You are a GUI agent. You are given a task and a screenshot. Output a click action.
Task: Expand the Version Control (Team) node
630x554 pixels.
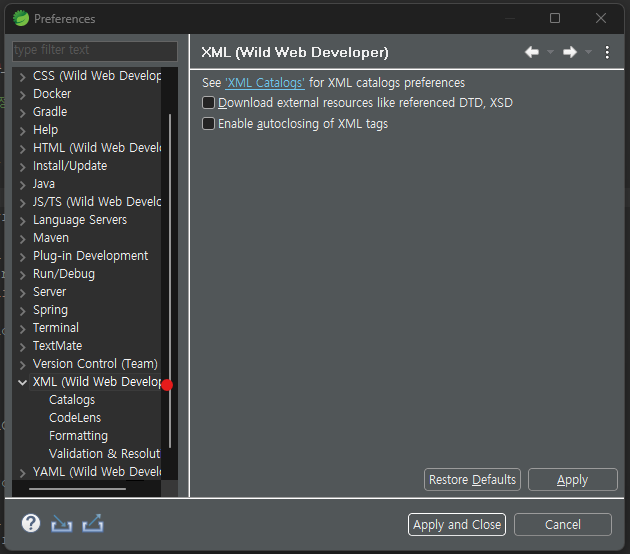23,364
